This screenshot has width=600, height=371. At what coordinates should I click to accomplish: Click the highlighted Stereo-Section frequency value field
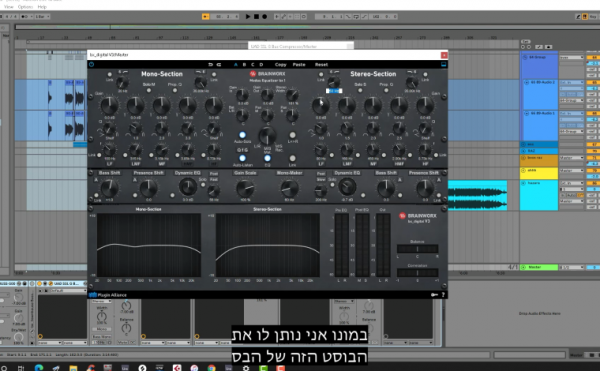click(x=334, y=91)
